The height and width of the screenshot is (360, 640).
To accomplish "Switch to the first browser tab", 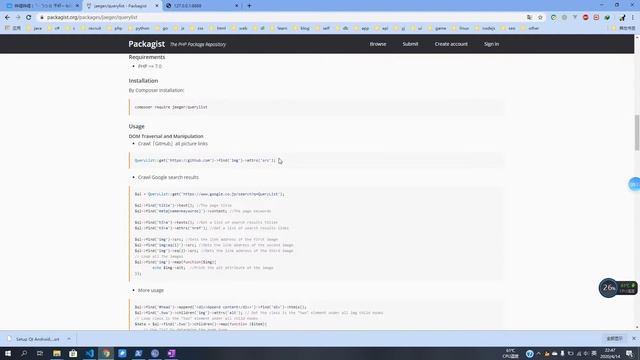I will point(42,6).
